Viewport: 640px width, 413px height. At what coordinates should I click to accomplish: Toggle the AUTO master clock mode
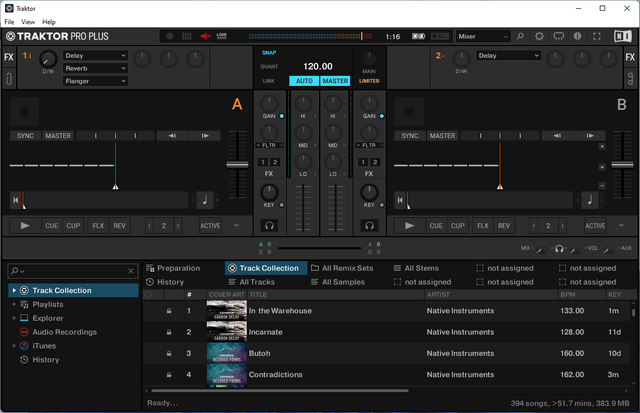pos(305,81)
